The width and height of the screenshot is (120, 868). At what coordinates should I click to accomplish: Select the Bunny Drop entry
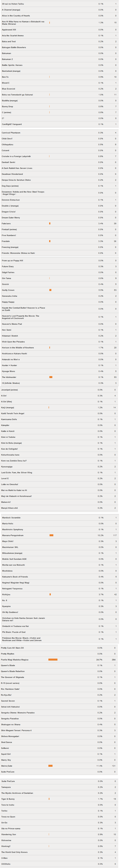coord(7,106)
